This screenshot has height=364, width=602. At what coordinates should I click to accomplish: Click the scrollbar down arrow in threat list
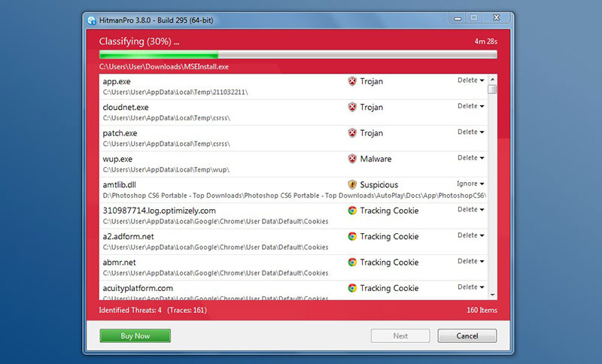coord(492,295)
